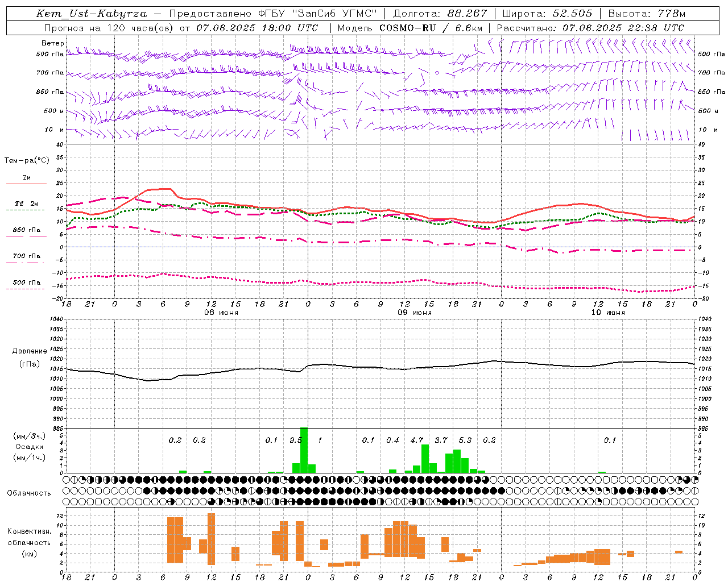Click the red 2м temperature legend line
Viewport: 728px width, 582px height.
(27, 184)
